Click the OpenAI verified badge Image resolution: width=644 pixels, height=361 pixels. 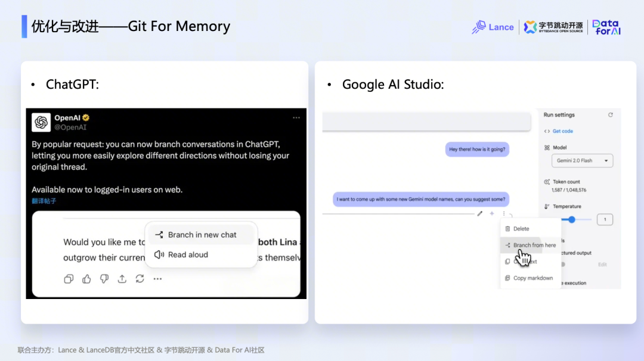(86, 118)
